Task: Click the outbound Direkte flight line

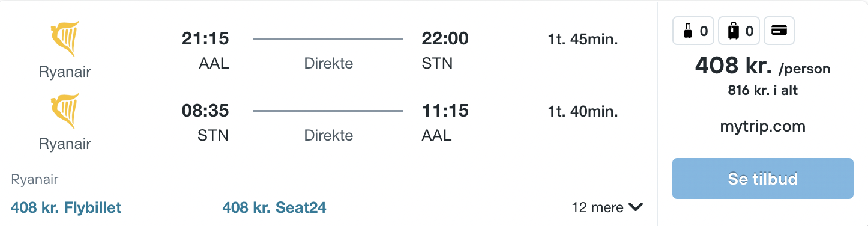Action: pos(328,39)
